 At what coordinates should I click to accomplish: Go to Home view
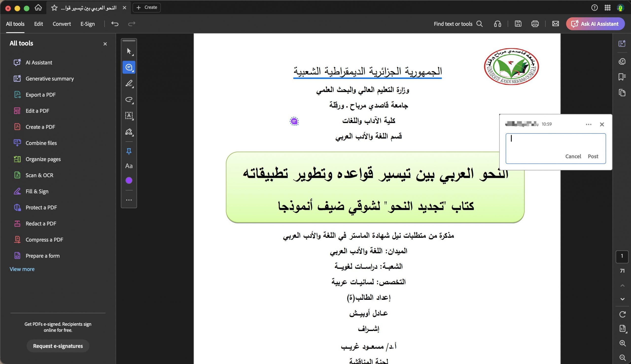tap(38, 7)
